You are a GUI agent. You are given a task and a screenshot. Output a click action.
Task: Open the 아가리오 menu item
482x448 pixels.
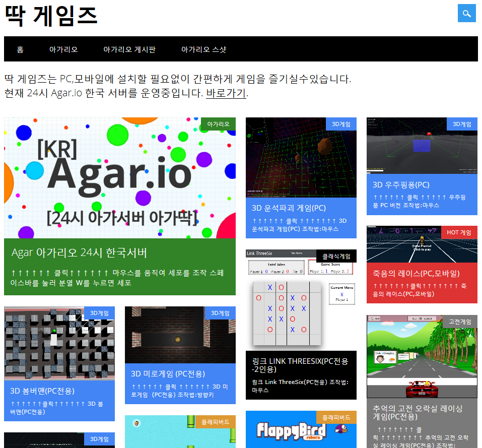coord(63,49)
